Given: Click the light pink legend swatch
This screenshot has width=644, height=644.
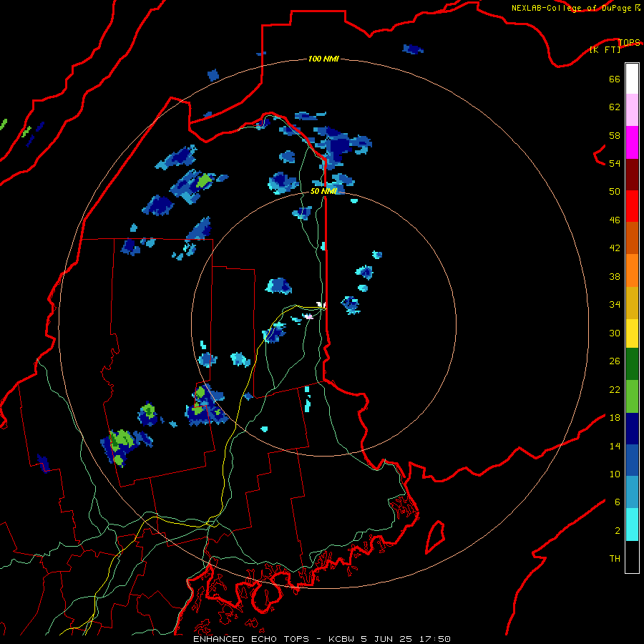Looking at the screenshot, I should tap(632, 109).
